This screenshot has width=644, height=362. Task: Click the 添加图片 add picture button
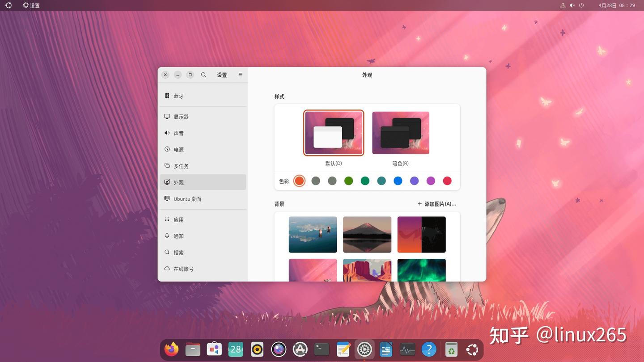[436, 204]
